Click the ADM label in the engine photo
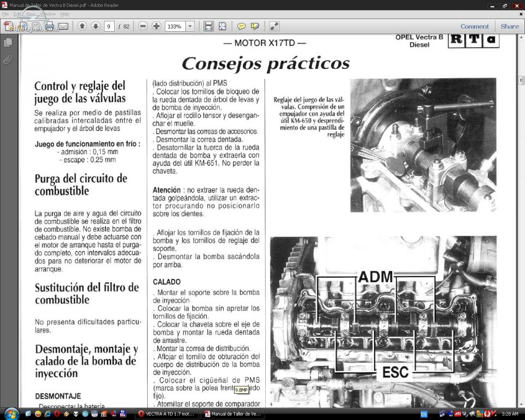The width and height of the screenshot is (525, 420). [375, 277]
